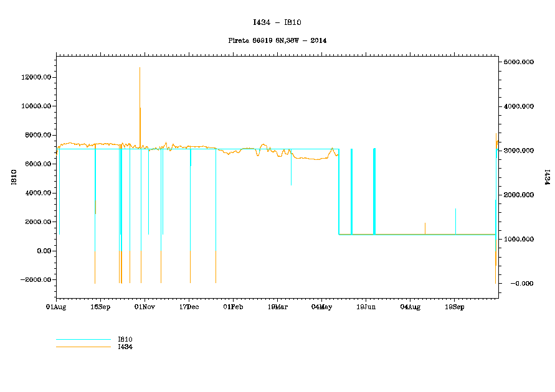Click the 16Sep date tick label

[100, 307]
